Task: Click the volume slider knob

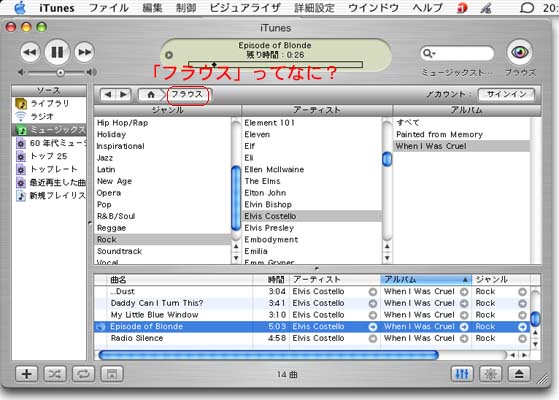Action: 60,73
